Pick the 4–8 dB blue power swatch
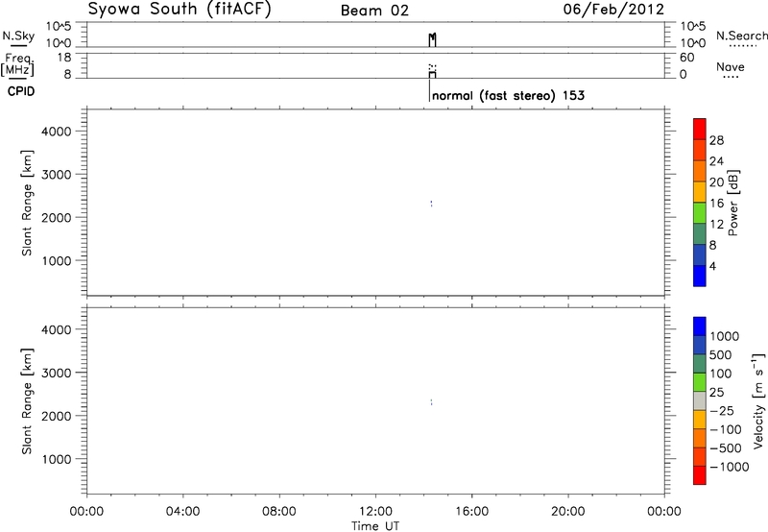768x532 pixels. coord(700,254)
